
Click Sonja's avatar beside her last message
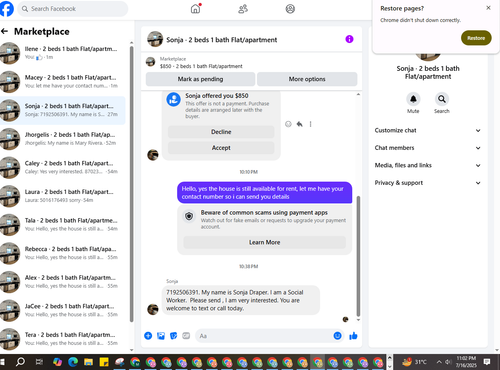pos(153,309)
